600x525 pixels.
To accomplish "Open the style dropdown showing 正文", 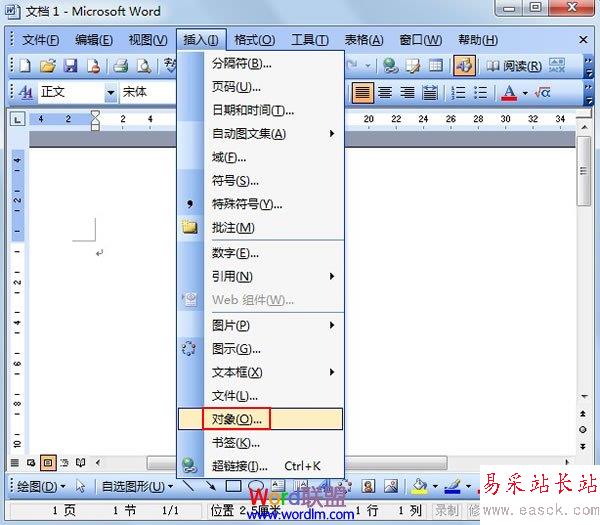I will point(111,93).
